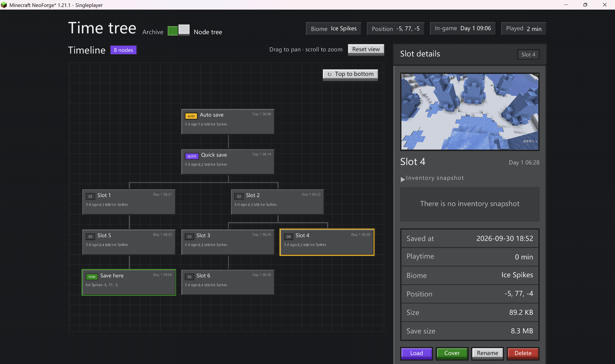Click the yellow auto badge icon
Screen dimensions: 615x364
coord(191,116)
